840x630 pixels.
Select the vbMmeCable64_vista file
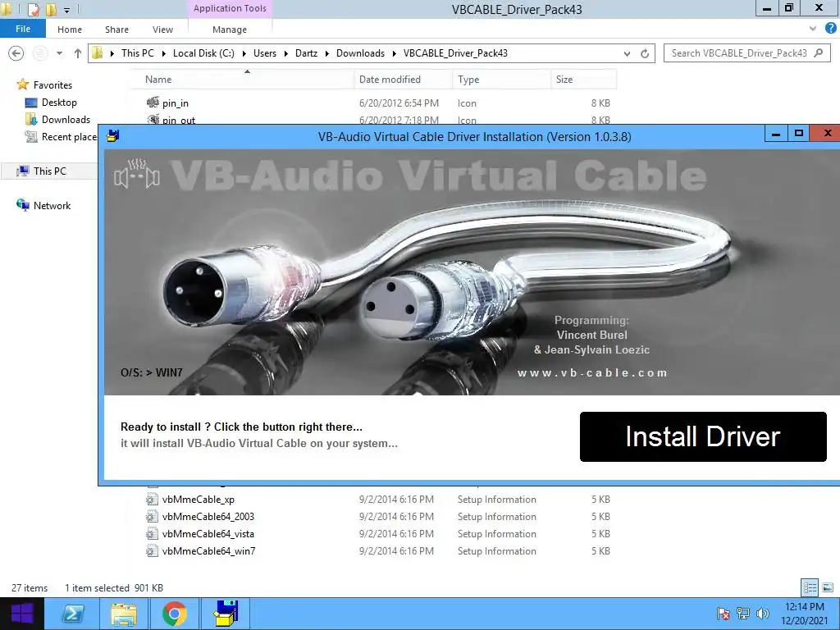click(208, 533)
